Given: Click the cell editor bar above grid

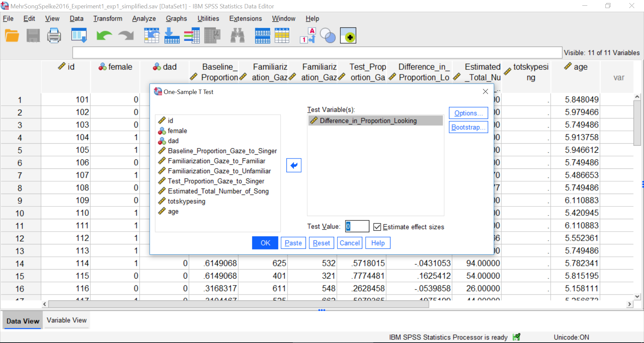Looking at the screenshot, I should pos(317,53).
